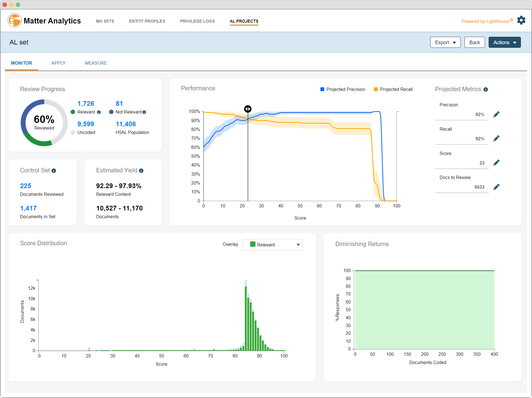Open the 1,726 Relevant documents link
Screen dimensions: 532x398
coord(86,104)
